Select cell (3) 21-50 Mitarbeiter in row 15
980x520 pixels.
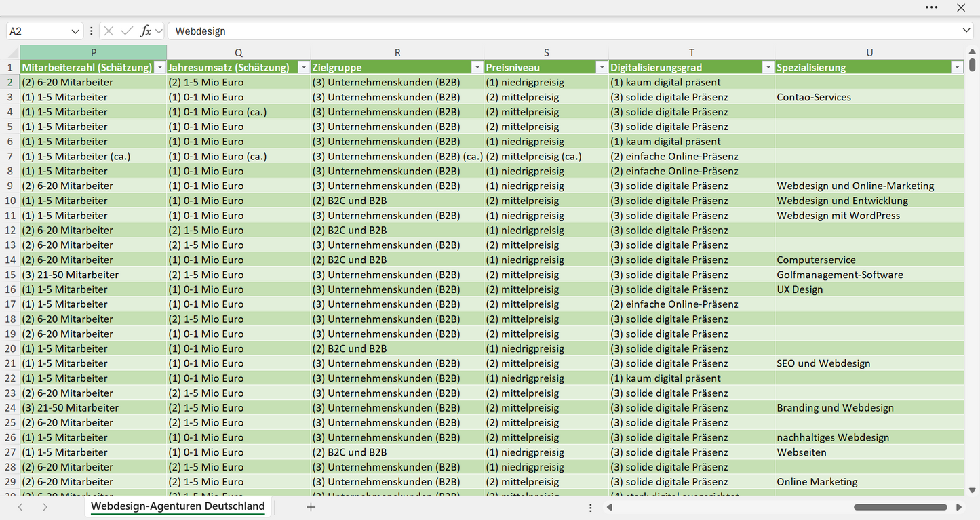click(94, 275)
